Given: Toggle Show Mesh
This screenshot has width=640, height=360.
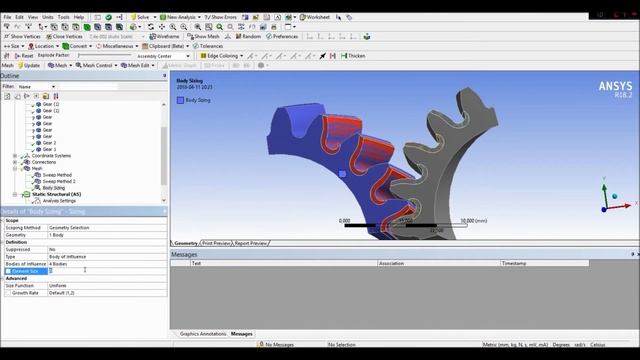Looking at the screenshot, I should click(x=203, y=36).
